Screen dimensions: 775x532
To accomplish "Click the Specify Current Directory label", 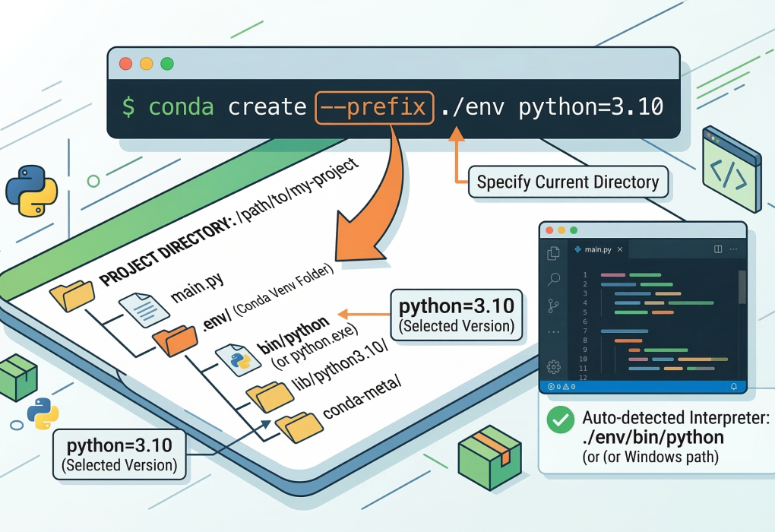I will click(568, 182).
